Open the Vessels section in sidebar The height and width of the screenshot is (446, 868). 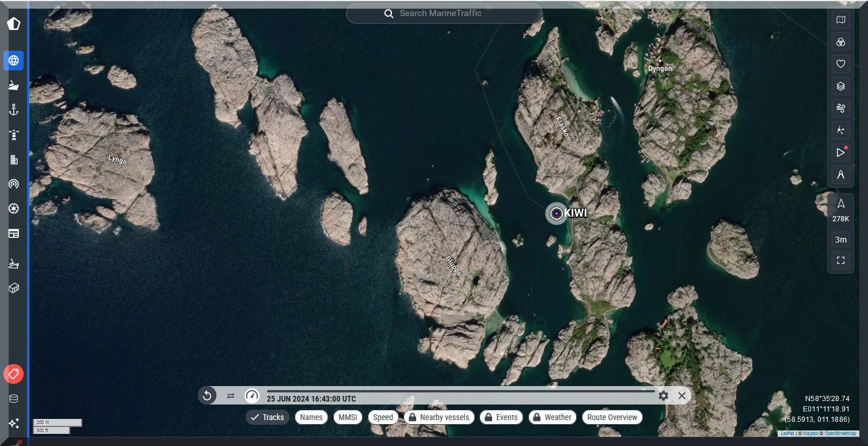point(14,85)
